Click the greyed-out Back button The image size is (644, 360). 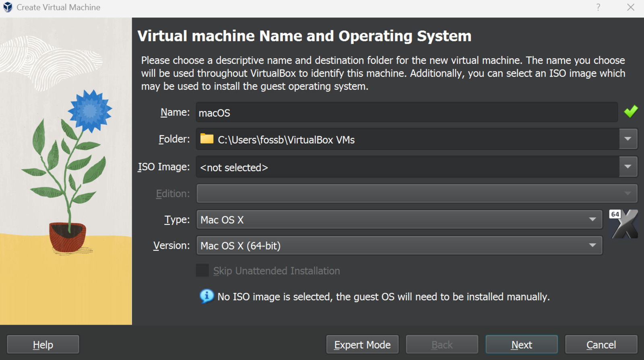442,345
